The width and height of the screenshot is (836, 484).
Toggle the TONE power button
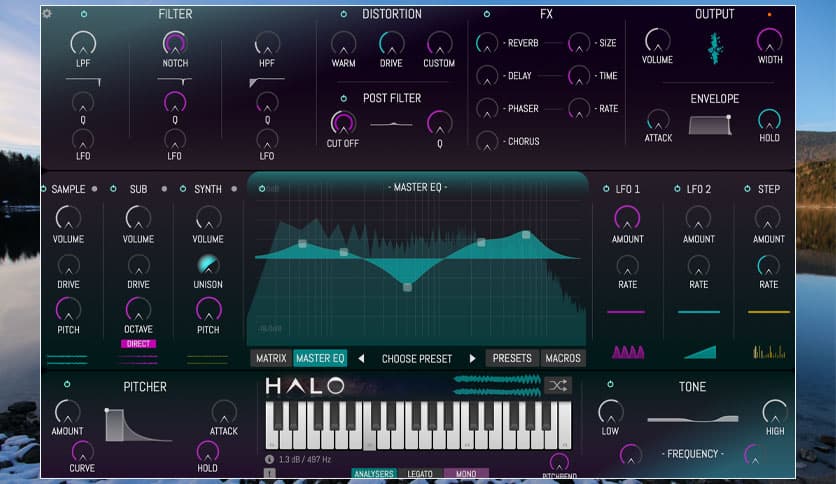click(610, 384)
